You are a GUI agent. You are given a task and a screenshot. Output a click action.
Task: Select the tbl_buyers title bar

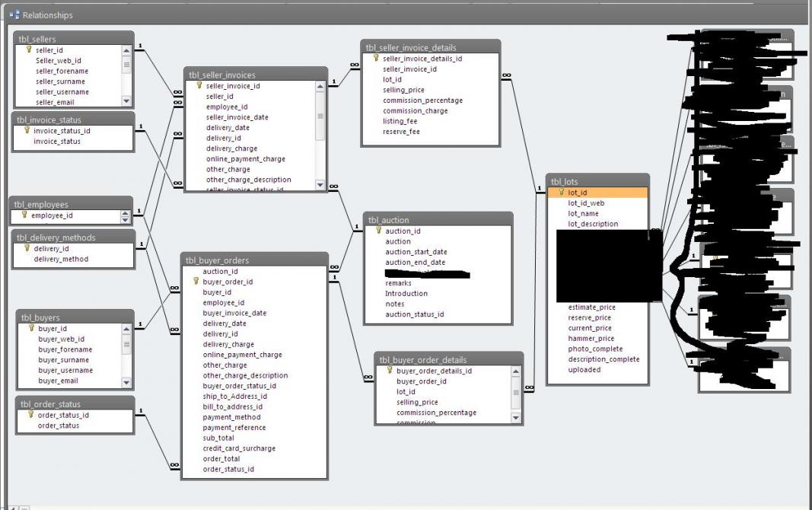tap(75, 317)
